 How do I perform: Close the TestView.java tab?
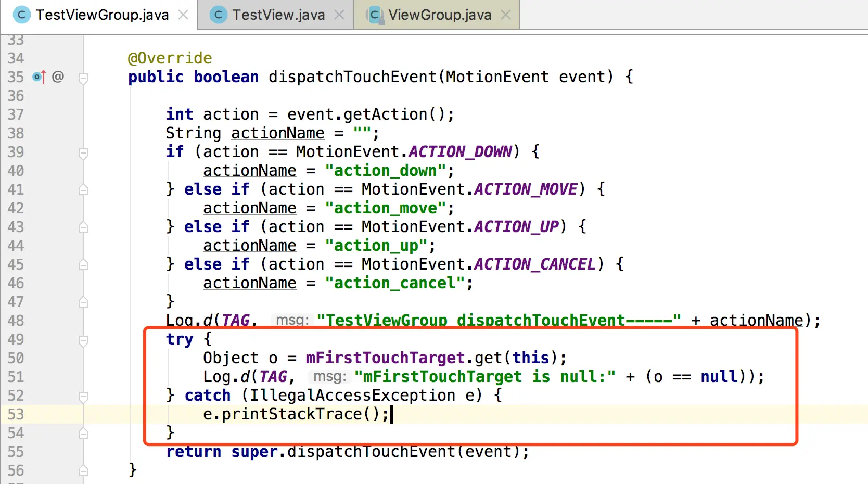pyautogui.click(x=339, y=15)
